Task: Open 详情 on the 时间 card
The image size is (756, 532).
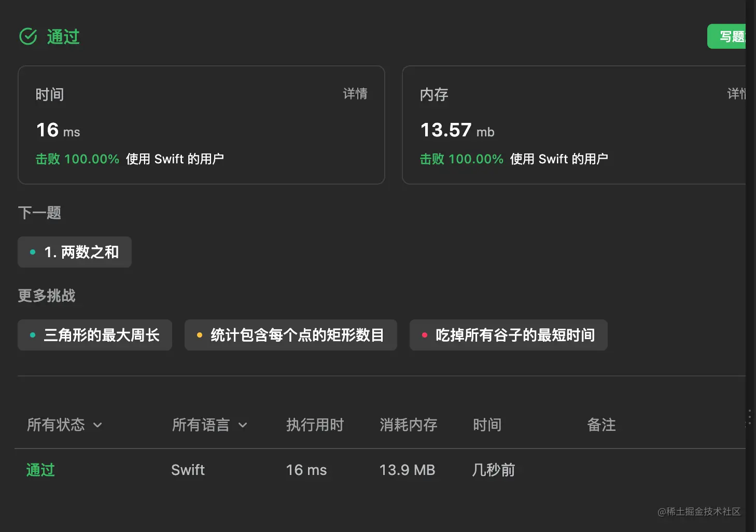Action: click(x=355, y=94)
